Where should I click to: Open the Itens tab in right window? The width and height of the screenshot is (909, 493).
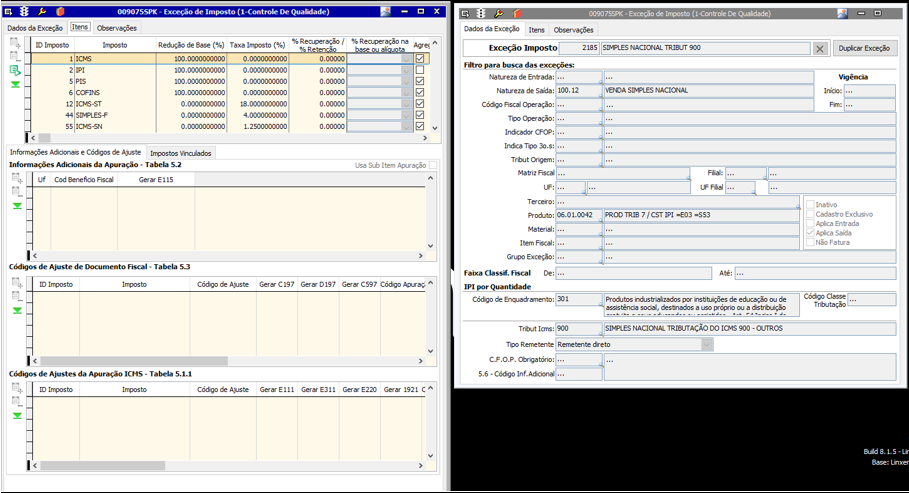537,30
